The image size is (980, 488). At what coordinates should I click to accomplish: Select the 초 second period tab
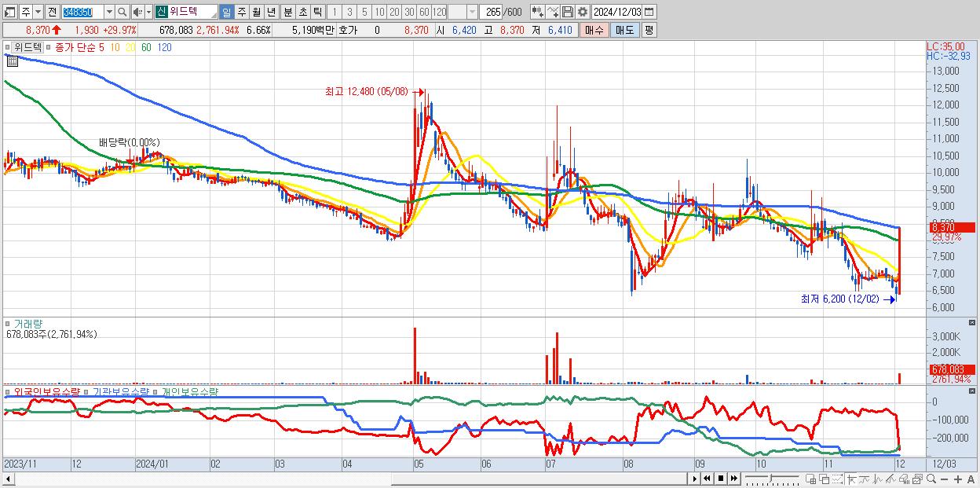point(302,12)
